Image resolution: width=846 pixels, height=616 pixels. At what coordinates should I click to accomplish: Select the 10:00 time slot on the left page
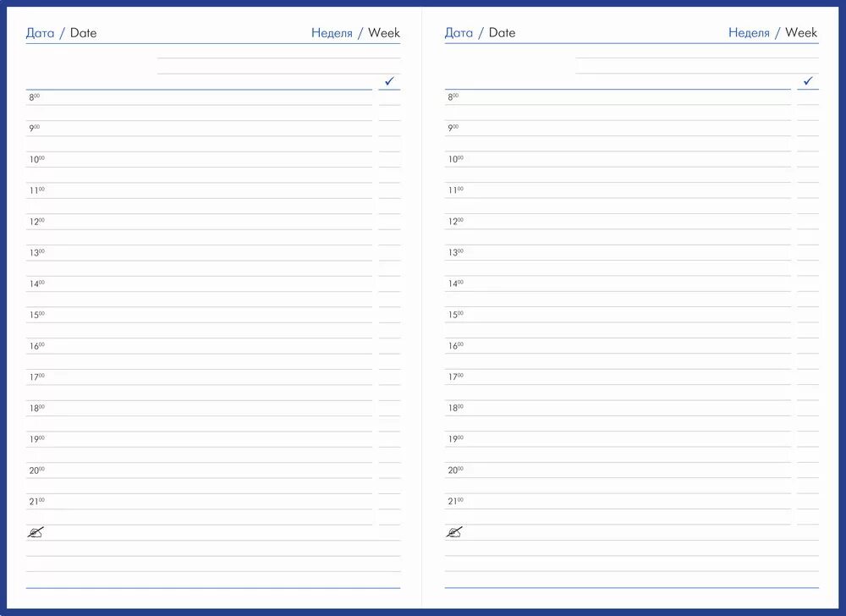click(36, 160)
